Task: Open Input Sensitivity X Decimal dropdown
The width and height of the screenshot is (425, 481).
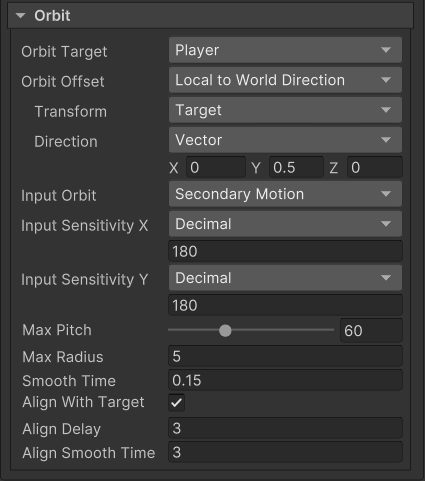Action: (285, 224)
